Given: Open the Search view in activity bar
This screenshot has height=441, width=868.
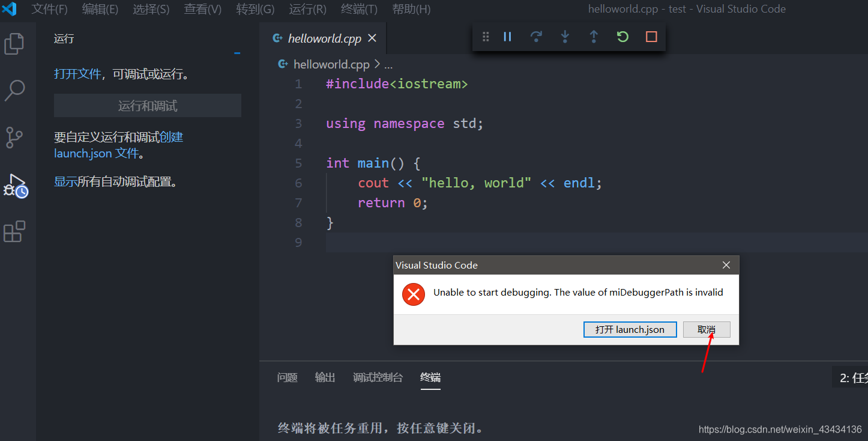Looking at the screenshot, I should click(x=14, y=91).
